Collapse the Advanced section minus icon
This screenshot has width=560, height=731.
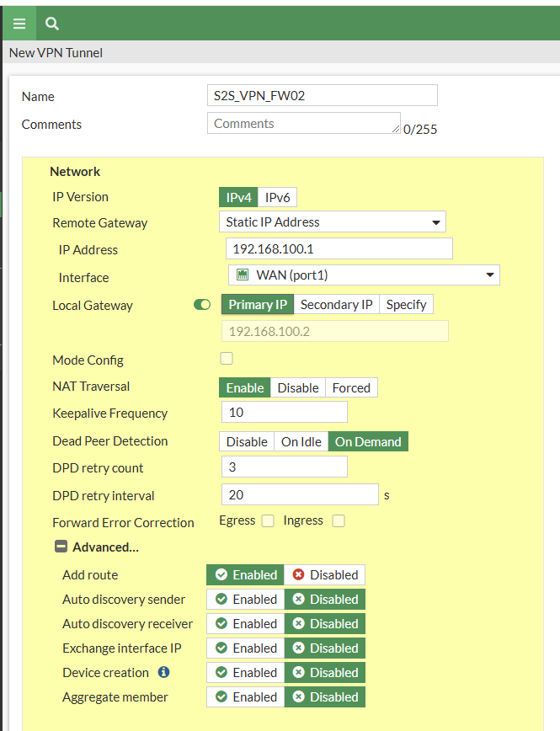point(61,547)
